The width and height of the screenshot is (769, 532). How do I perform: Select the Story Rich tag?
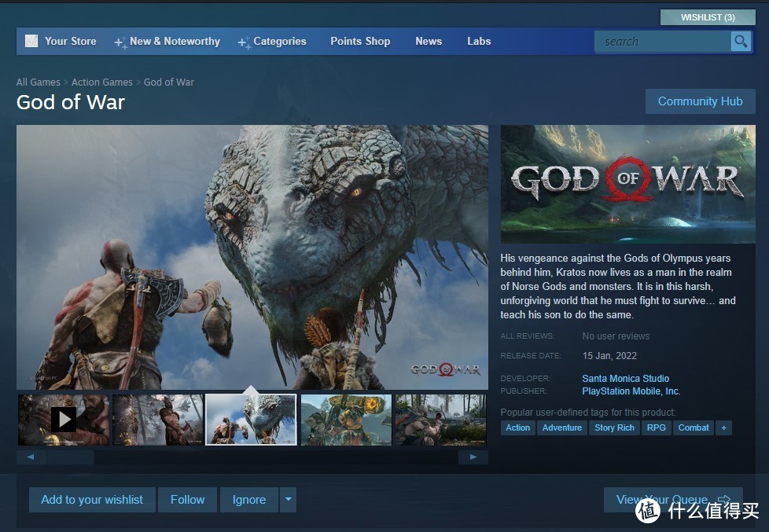615,427
